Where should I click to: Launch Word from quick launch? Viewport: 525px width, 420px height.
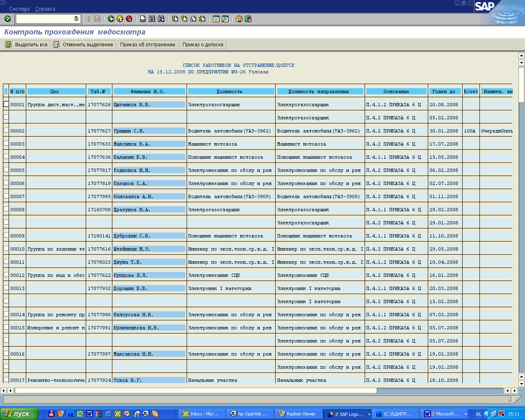[x=89, y=414]
